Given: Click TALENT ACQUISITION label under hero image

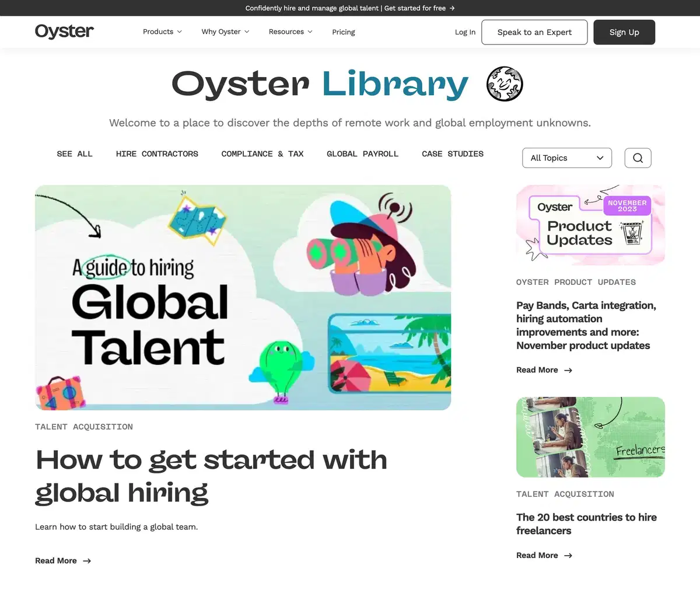Looking at the screenshot, I should [84, 427].
